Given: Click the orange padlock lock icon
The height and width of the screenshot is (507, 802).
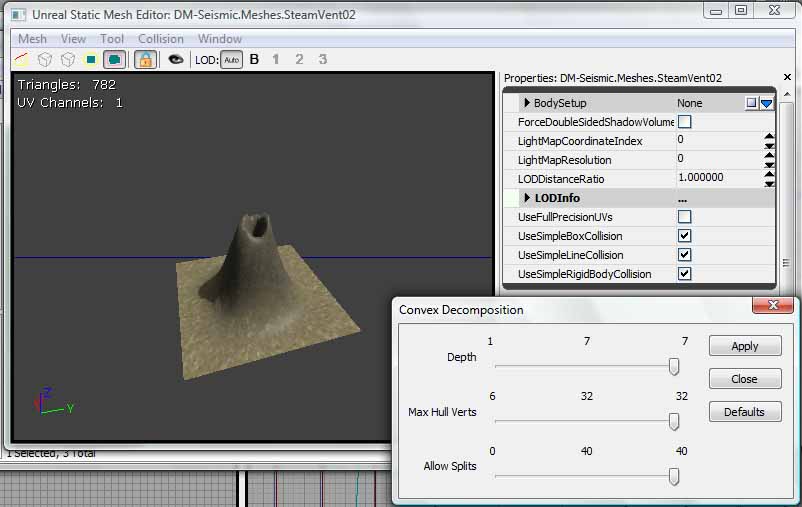Looking at the screenshot, I should (144, 59).
